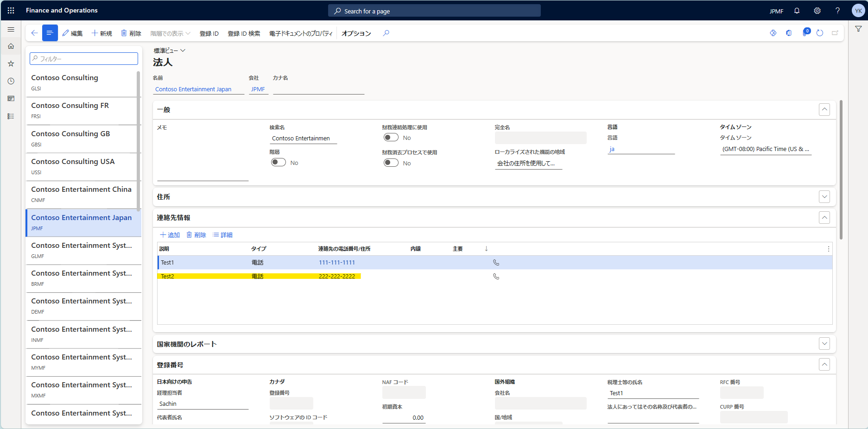Click the 言語 field with value ja
Image resolution: width=868 pixels, height=429 pixels.
pos(641,149)
